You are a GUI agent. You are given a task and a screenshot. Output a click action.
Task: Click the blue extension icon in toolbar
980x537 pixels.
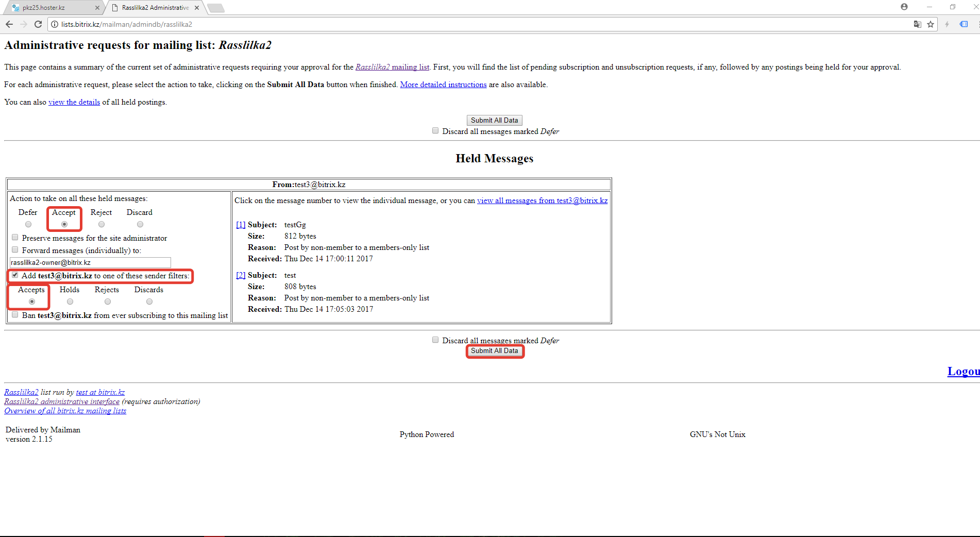(964, 24)
